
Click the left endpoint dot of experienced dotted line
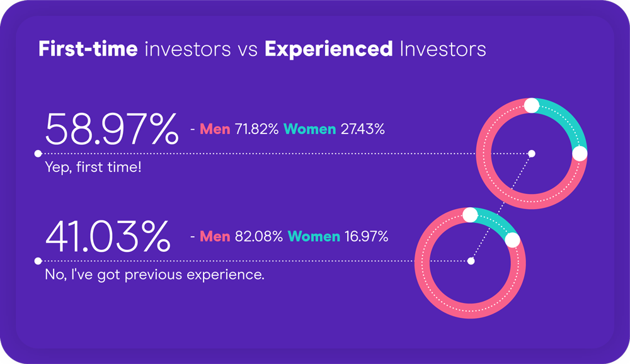[38, 261]
